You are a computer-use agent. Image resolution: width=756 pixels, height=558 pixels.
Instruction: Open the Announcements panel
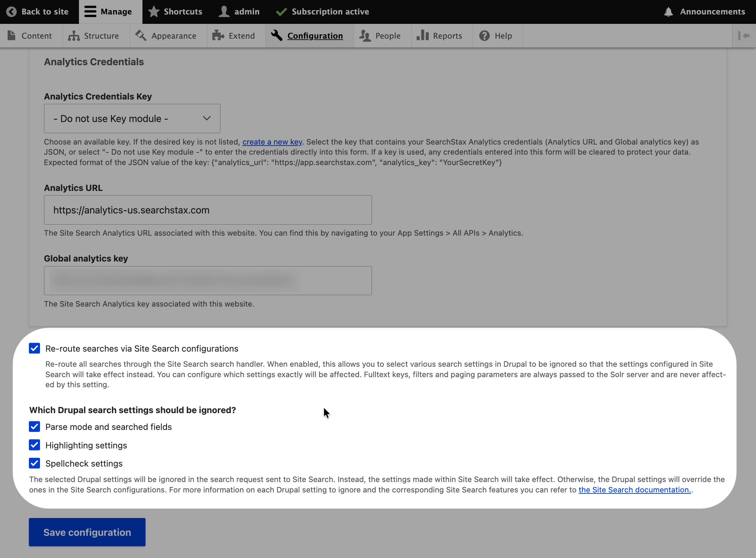point(704,12)
